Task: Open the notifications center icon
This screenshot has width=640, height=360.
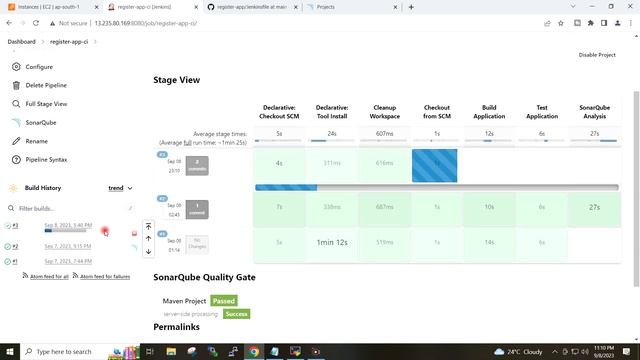Action: [x=627, y=351]
